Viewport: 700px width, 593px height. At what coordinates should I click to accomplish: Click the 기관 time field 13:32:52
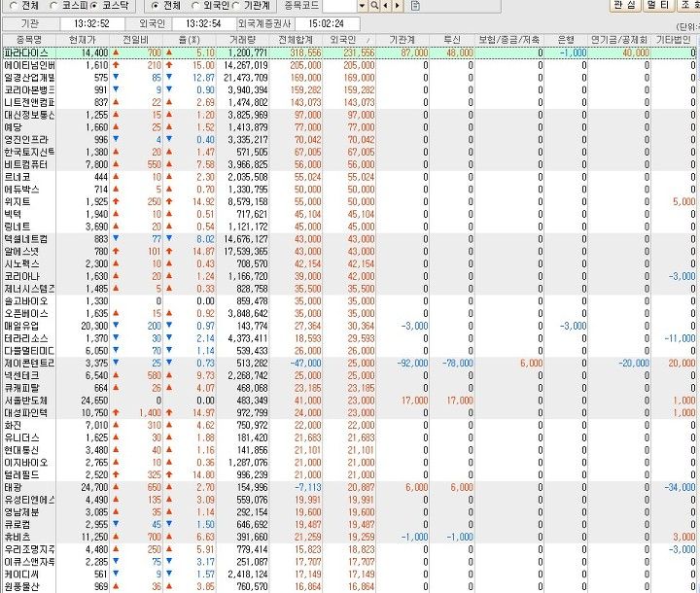click(91, 23)
